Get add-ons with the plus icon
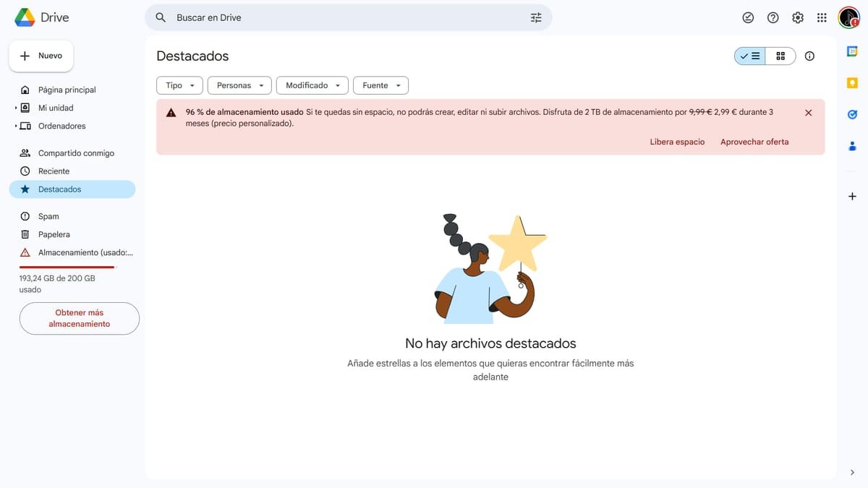Image resolution: width=868 pixels, height=488 pixels. tap(852, 196)
